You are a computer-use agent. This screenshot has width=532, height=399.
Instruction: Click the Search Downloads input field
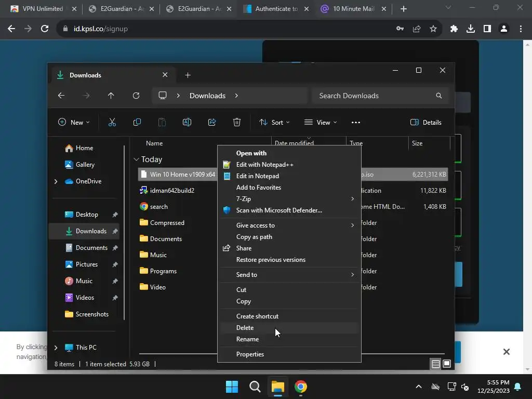[380, 96]
